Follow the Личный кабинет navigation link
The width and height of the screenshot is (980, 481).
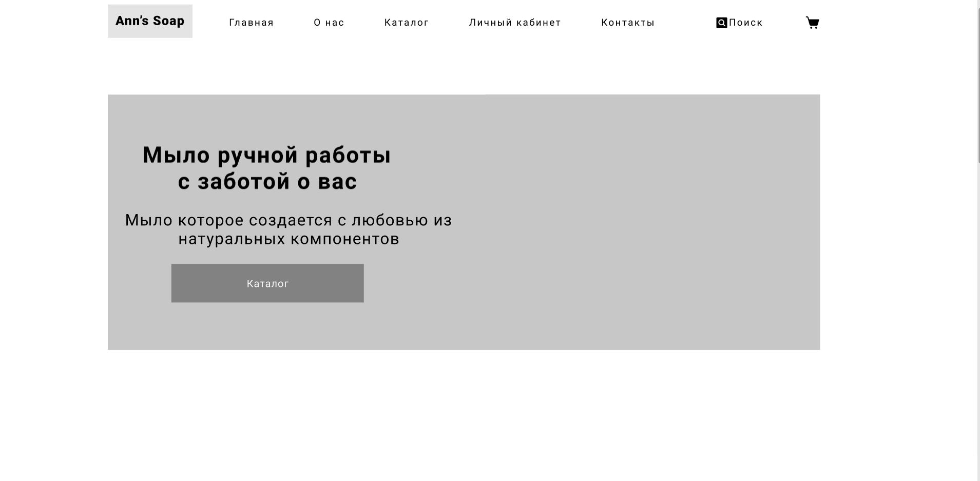pos(514,22)
